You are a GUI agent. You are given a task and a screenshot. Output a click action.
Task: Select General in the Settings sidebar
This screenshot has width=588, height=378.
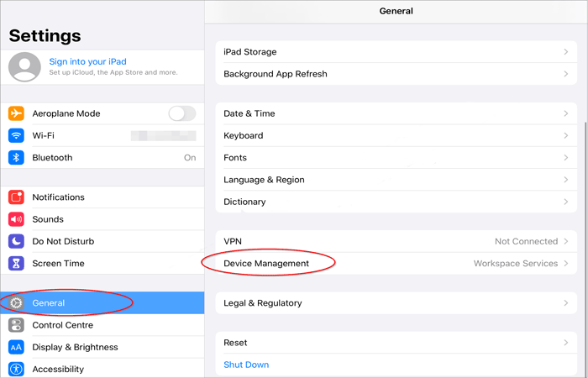102,302
